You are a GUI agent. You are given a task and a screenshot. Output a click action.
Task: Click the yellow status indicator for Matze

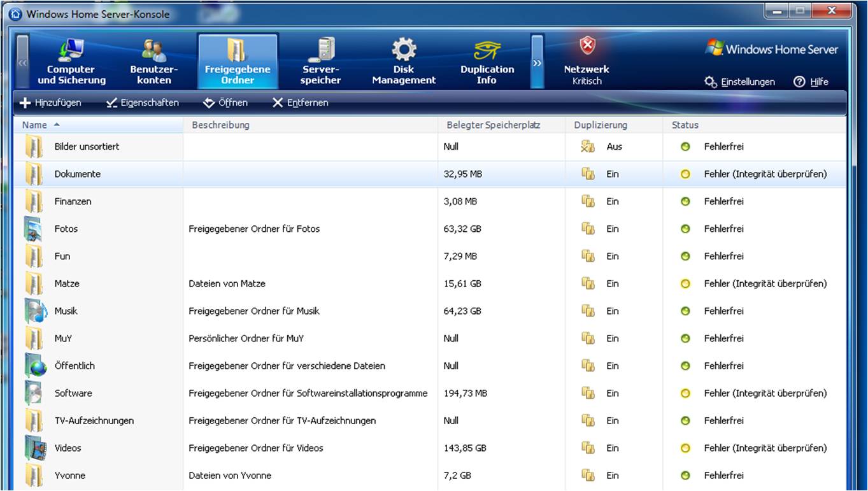(685, 283)
